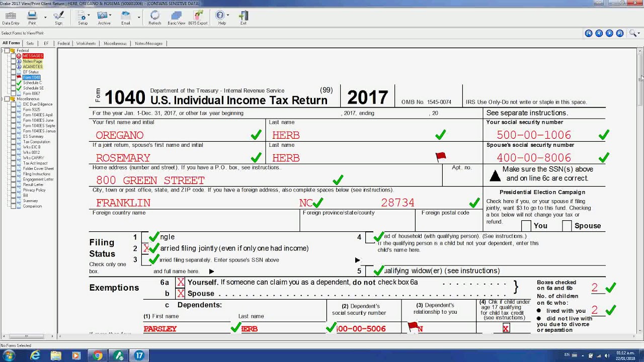Select the EF tab

point(46,44)
